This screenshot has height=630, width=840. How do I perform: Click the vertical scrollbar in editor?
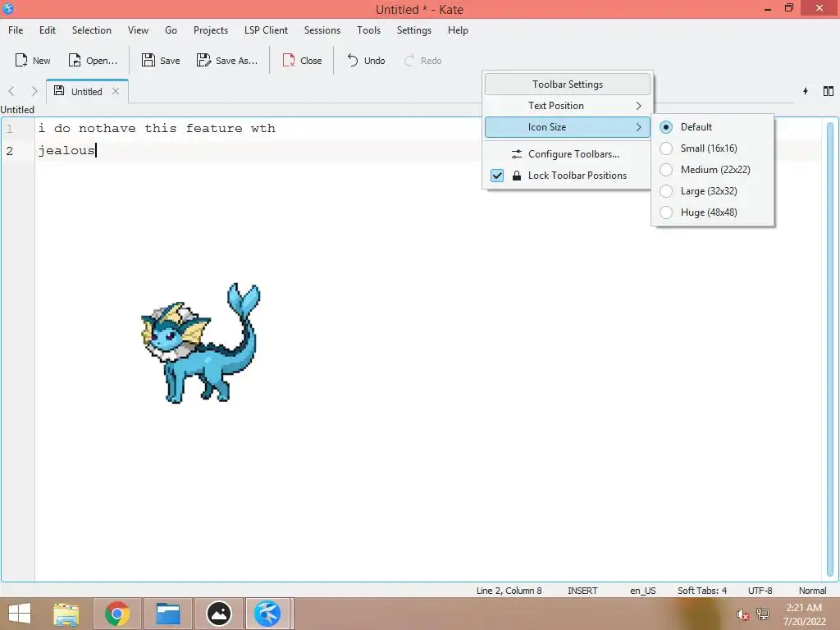click(830, 348)
